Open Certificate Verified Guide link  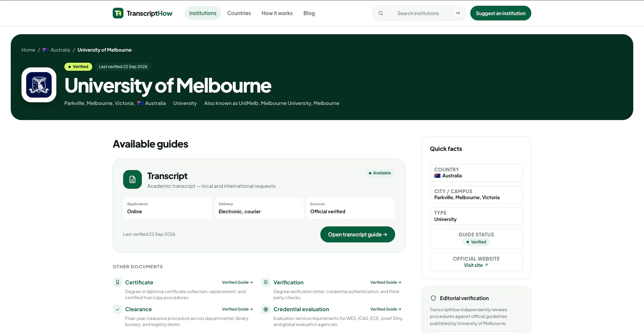click(237, 282)
